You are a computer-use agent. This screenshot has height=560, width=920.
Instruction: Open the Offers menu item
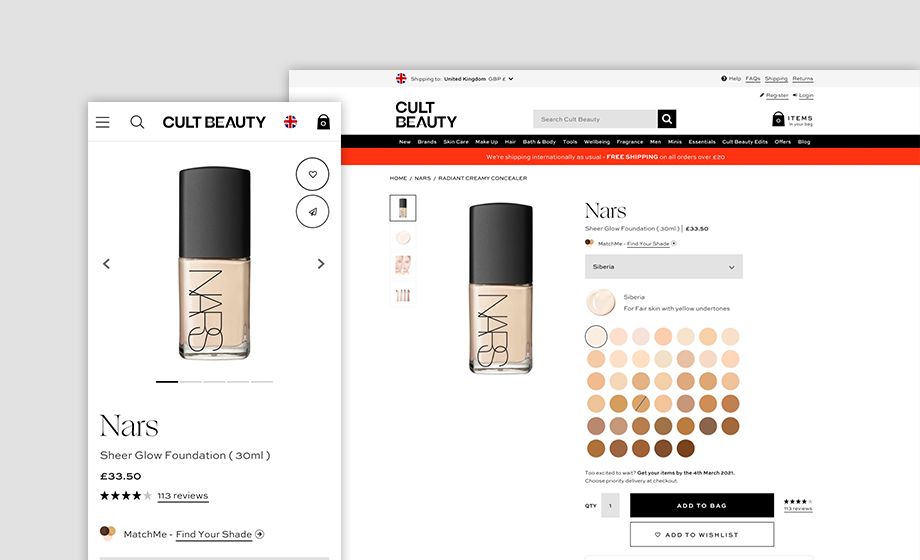783,141
